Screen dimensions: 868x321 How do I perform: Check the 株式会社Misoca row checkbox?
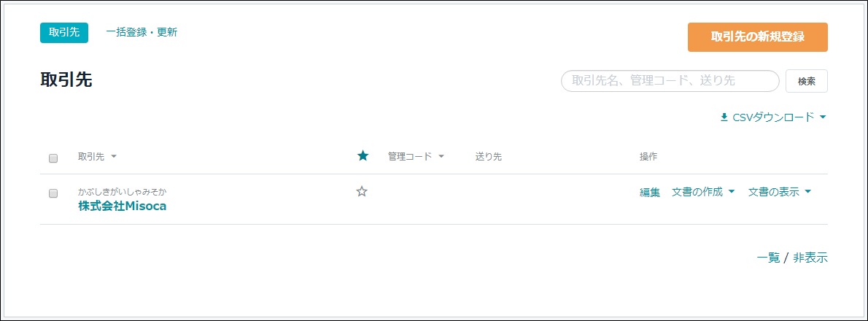tap(53, 194)
